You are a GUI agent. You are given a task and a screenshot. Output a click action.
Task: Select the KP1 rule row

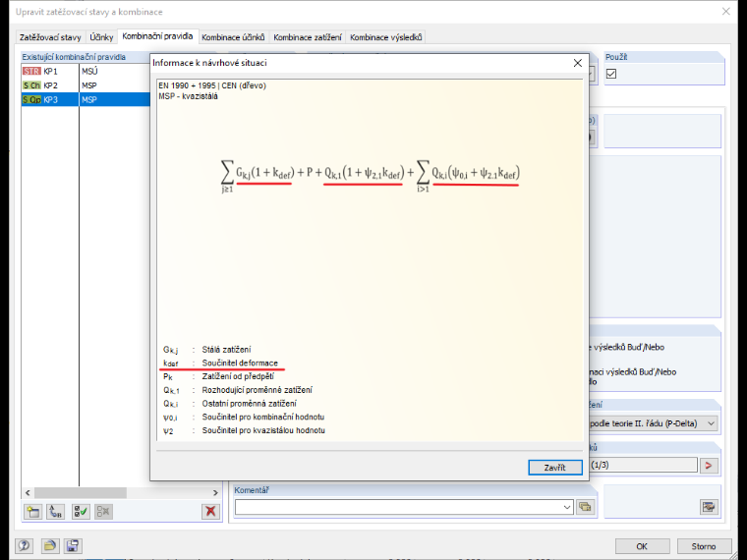point(86,71)
